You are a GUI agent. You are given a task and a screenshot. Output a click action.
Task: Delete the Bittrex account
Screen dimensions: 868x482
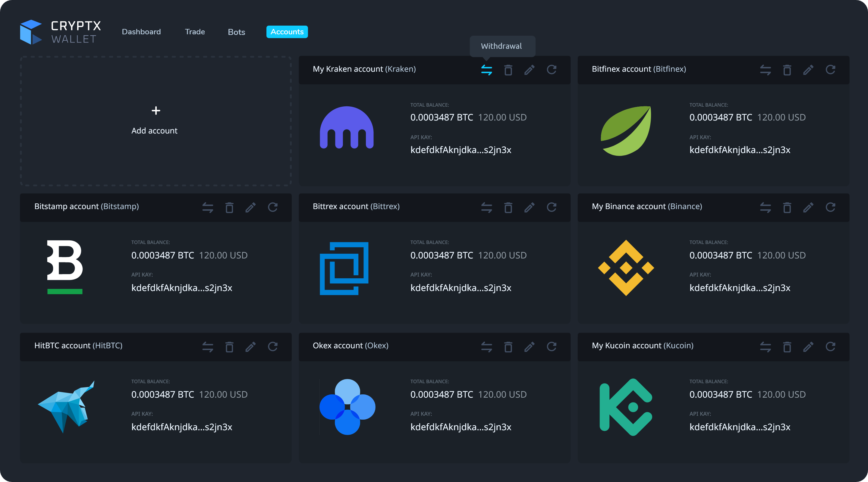point(508,207)
